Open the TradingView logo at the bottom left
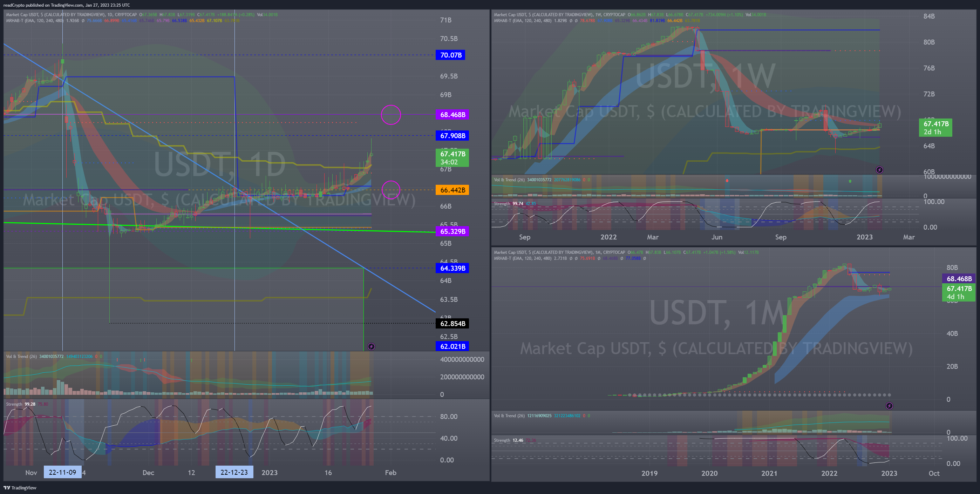The width and height of the screenshot is (980, 494). click(x=20, y=488)
